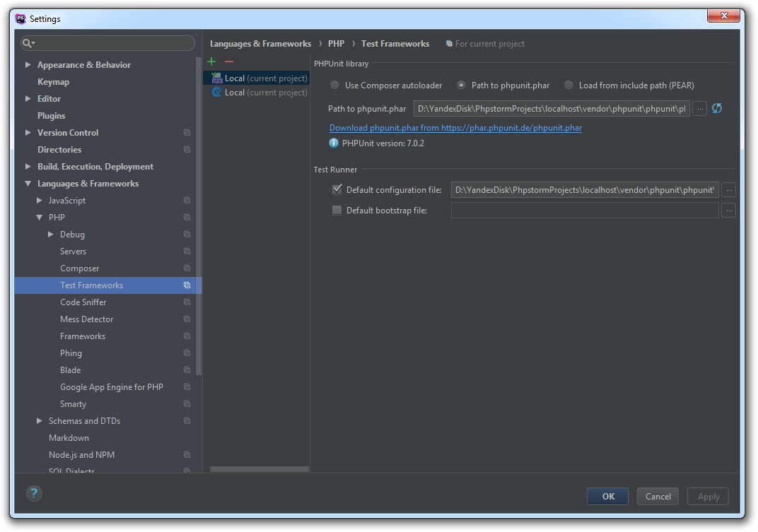This screenshot has width=758, height=532.
Task: Select Load from include path (PEAR) radio option
Action: (569, 85)
